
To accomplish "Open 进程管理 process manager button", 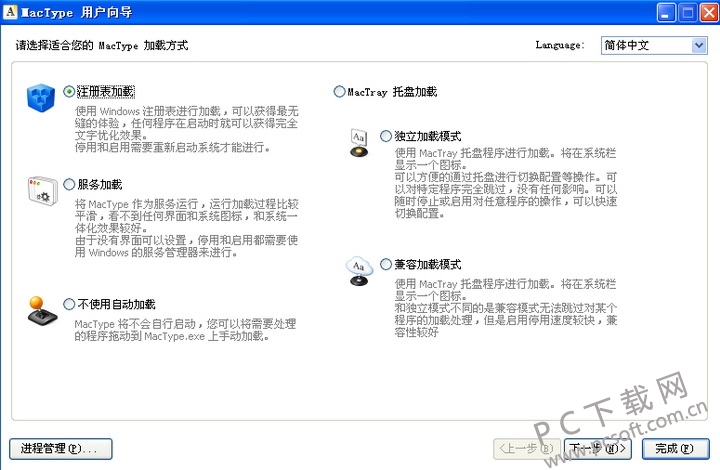I will point(61,448).
